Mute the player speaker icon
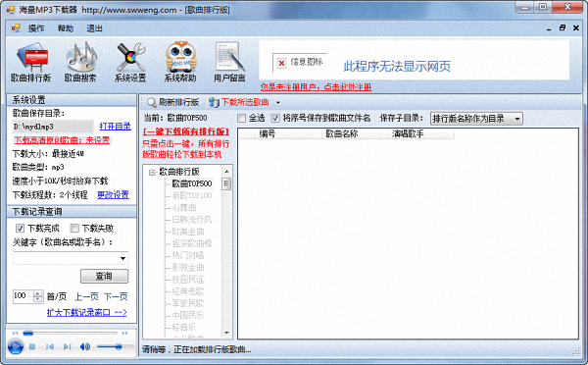The height and width of the screenshot is (365, 588). [x=84, y=346]
